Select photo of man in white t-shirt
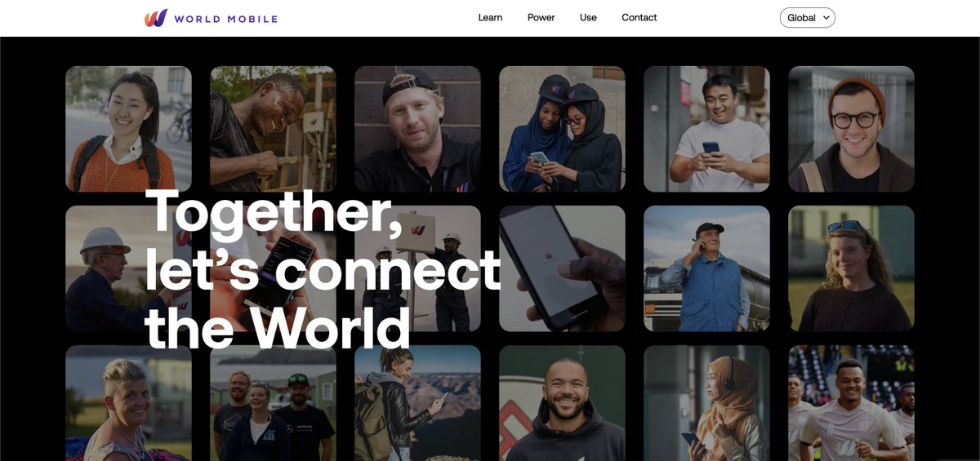The width and height of the screenshot is (980, 461). [x=706, y=129]
